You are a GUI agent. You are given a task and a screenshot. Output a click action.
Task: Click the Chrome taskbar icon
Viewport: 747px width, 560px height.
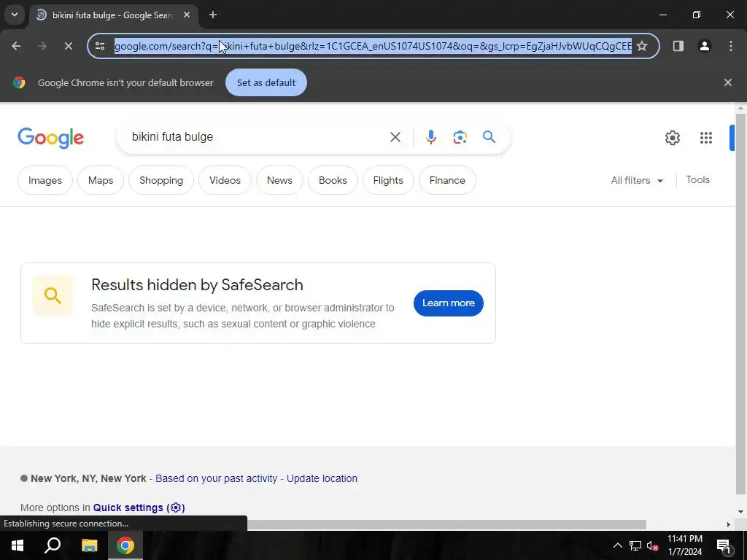coord(125,545)
